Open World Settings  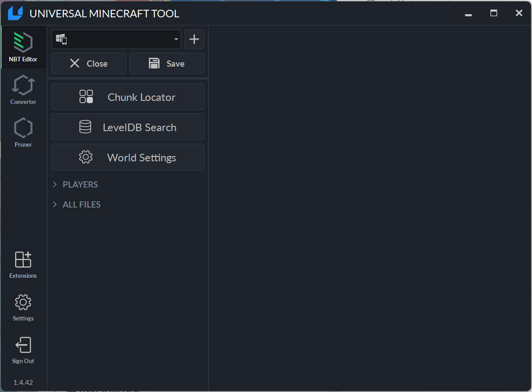pyautogui.click(x=128, y=157)
